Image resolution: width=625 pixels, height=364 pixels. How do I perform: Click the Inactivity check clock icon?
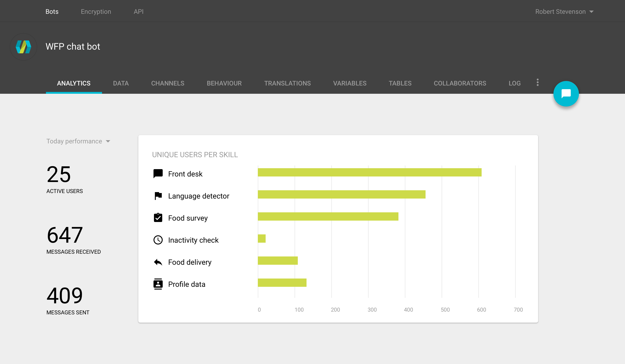[158, 240]
